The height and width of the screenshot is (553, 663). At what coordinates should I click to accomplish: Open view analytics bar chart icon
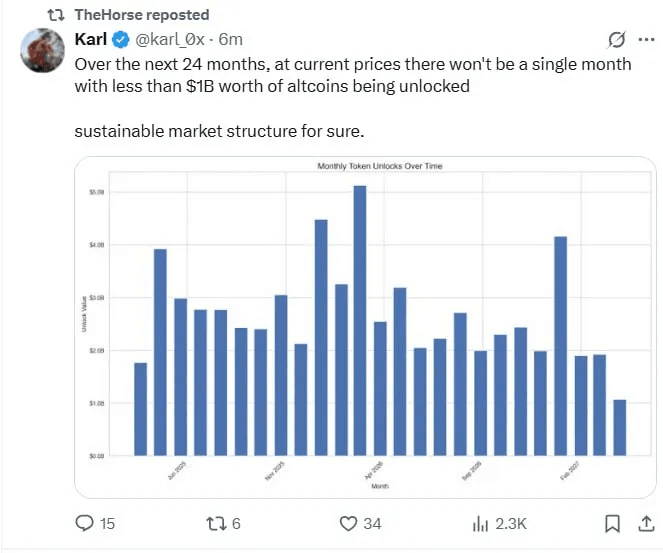(480, 522)
